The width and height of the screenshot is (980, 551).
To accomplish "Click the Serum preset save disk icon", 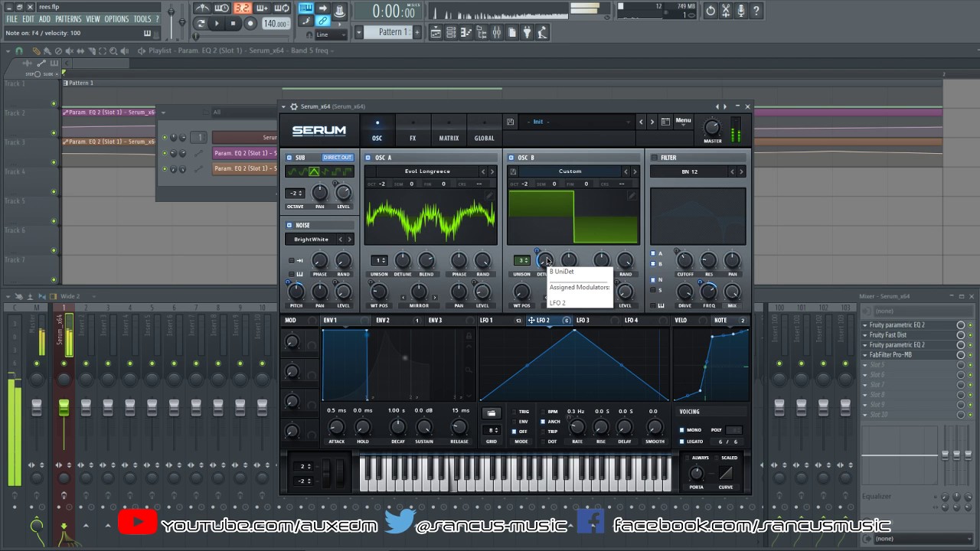I will (x=511, y=122).
